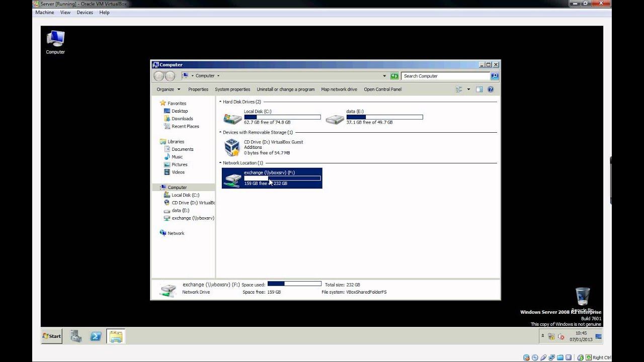Select Pictures library
The height and width of the screenshot is (362, 644).
coord(175,164)
